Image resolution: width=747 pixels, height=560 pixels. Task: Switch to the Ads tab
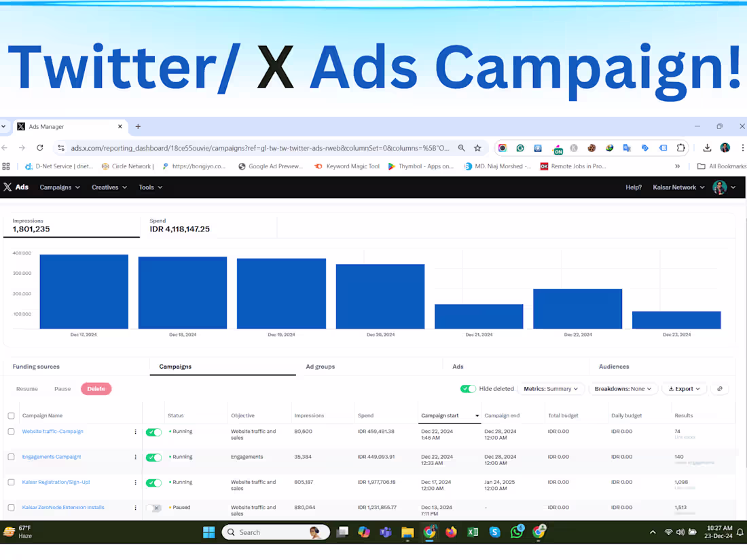click(x=458, y=367)
